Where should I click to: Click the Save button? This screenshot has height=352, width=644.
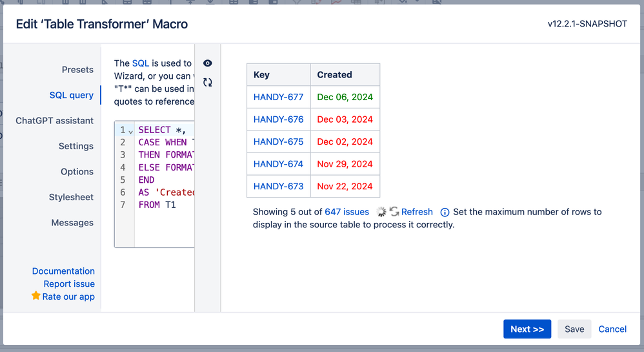pos(574,329)
